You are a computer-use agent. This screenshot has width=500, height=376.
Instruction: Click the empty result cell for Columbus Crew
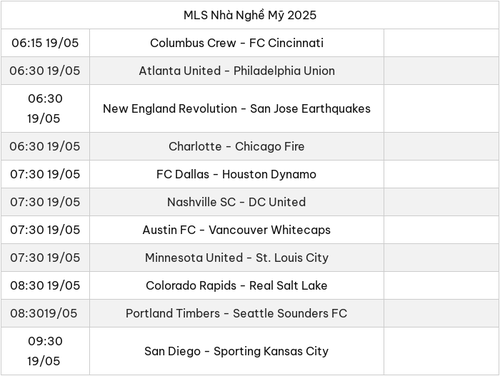pos(441,43)
